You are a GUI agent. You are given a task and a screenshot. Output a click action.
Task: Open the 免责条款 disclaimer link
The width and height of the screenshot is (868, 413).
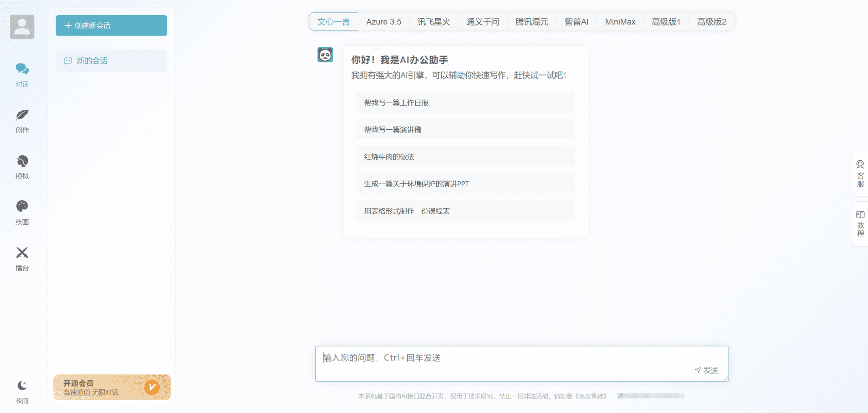[591, 396]
